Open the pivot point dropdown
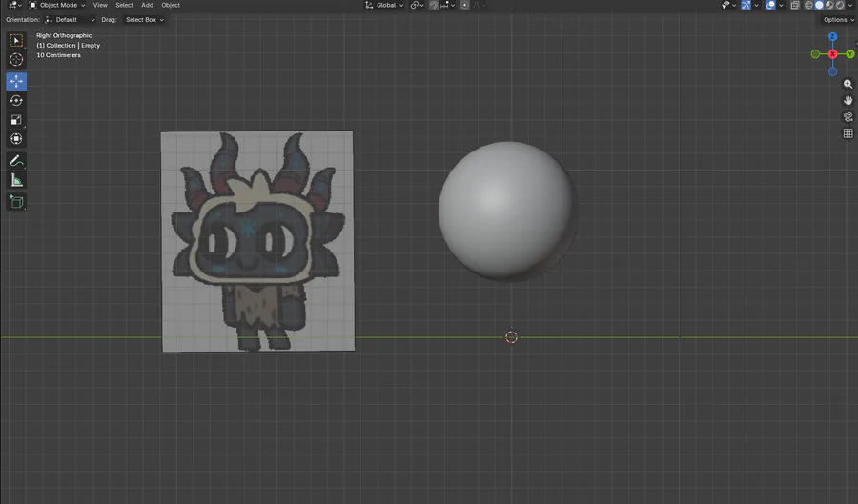 click(417, 5)
